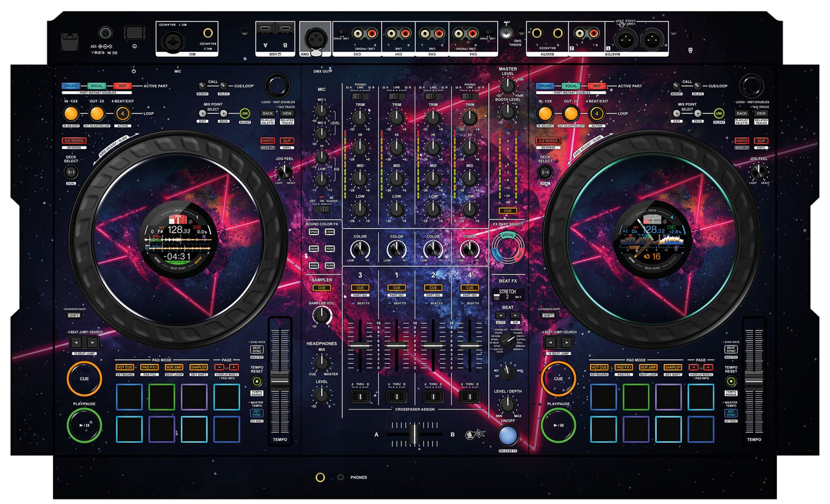The height and width of the screenshot is (504, 830).
Task: Activate VOCAL part on left deck
Action: point(97,86)
